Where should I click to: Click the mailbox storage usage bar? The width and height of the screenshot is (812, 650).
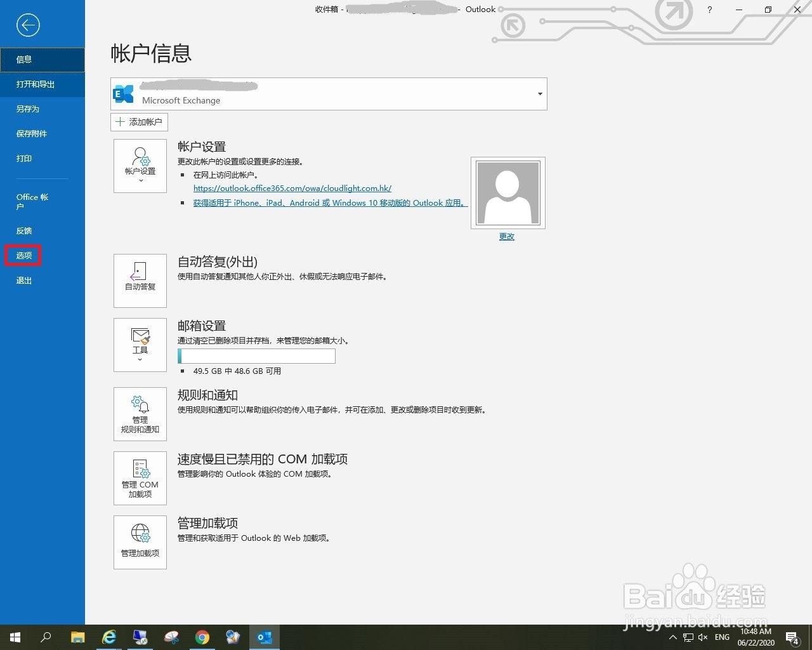(x=256, y=356)
